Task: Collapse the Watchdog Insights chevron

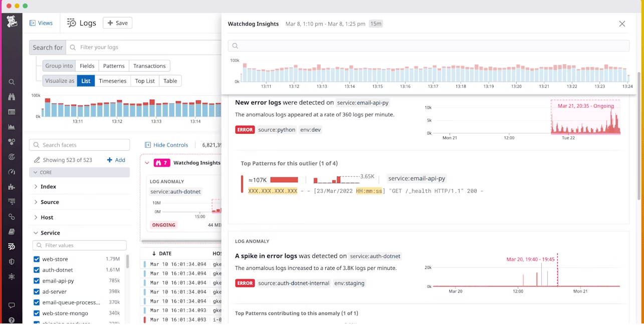Action: (x=147, y=163)
